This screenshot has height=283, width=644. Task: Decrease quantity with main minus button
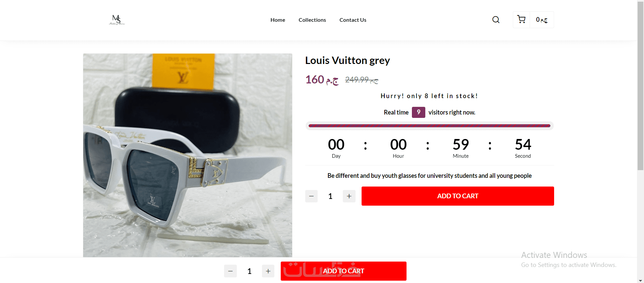point(311,196)
